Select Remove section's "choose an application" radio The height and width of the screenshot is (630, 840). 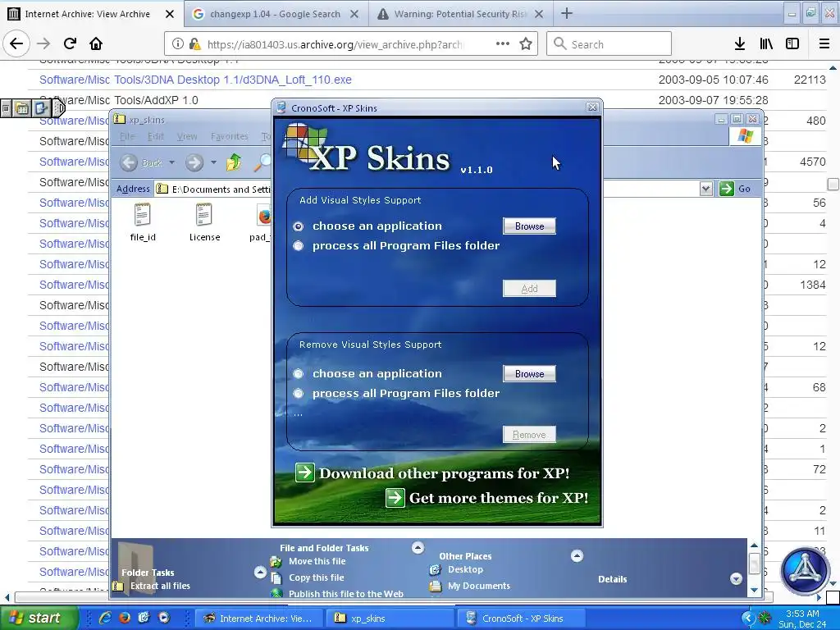[x=299, y=373]
